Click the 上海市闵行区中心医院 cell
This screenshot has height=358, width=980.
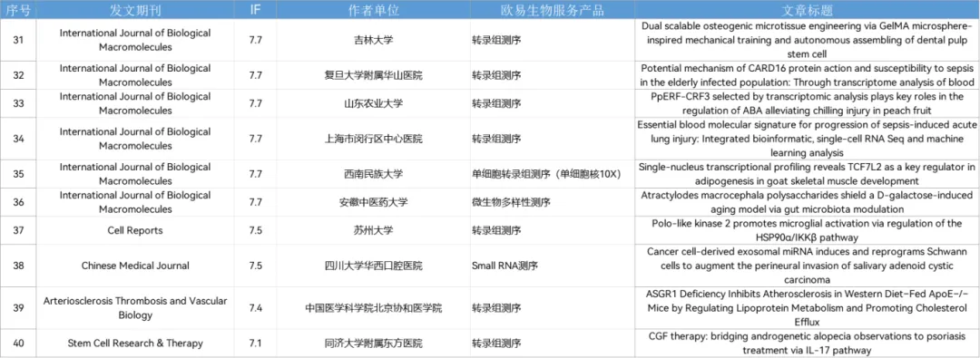click(373, 138)
